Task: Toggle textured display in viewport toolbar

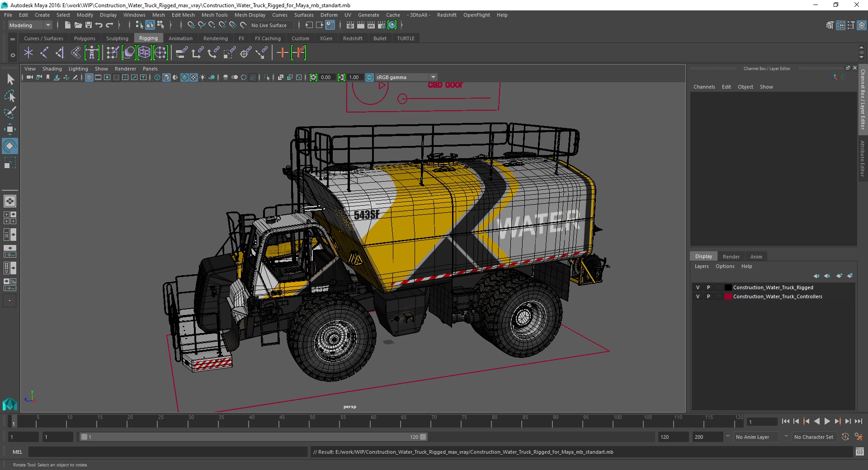Action: (x=193, y=77)
